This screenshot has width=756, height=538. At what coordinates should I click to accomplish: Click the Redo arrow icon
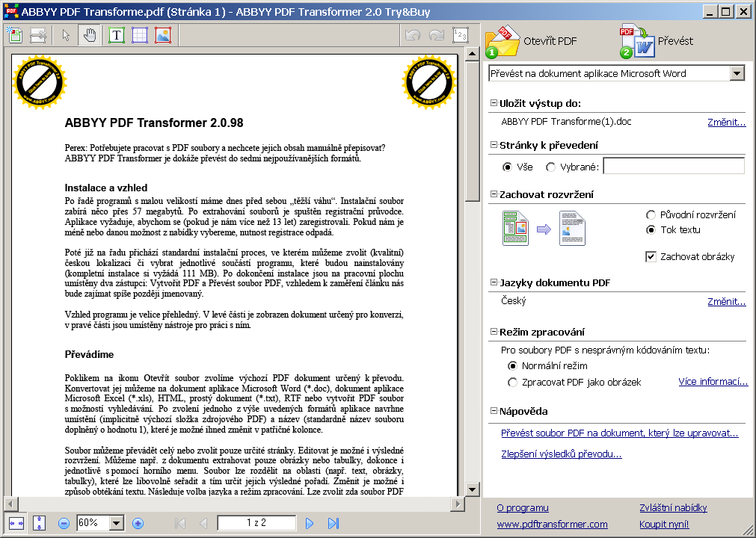(x=437, y=35)
